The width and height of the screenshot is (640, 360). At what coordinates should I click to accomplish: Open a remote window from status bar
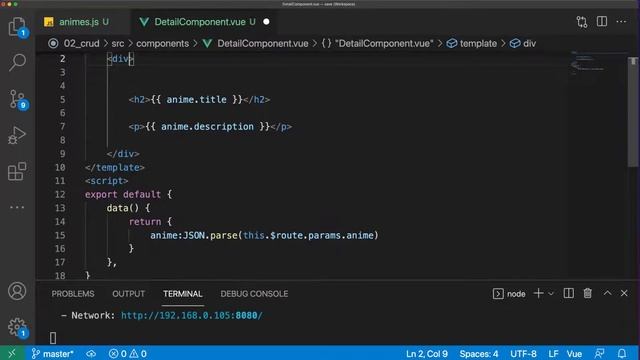click(x=12, y=353)
